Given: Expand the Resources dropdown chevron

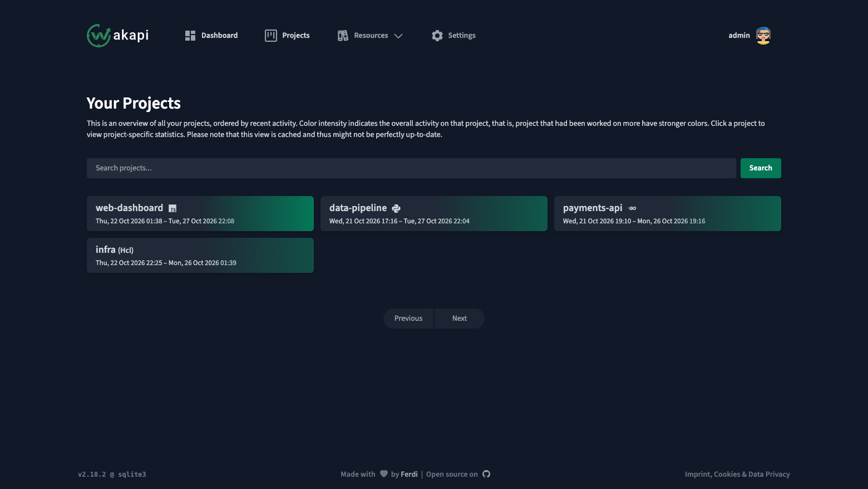Looking at the screenshot, I should click(398, 36).
